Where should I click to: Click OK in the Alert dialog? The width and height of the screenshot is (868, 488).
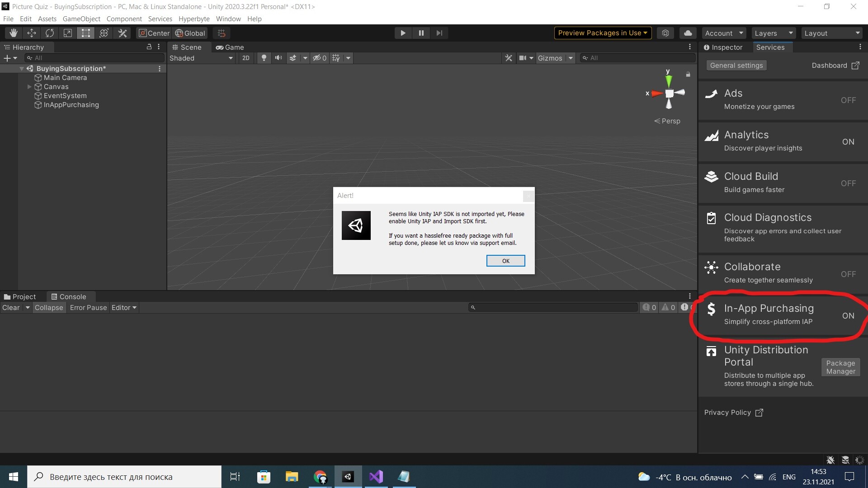click(x=505, y=261)
